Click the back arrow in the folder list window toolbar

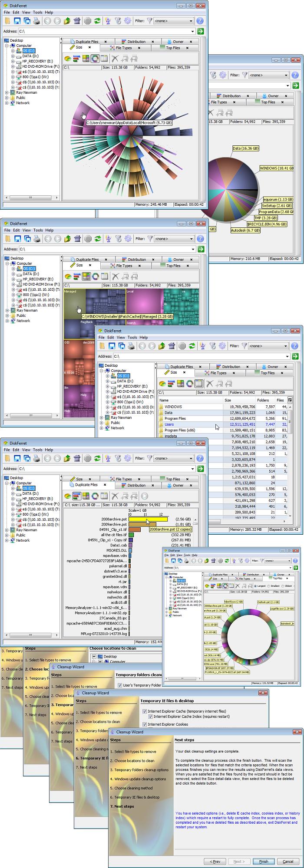coord(142,346)
